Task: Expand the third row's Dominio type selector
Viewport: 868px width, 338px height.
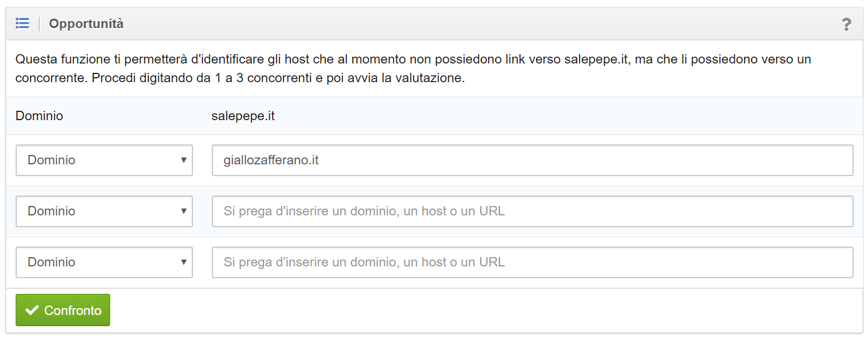Action: tap(100, 263)
